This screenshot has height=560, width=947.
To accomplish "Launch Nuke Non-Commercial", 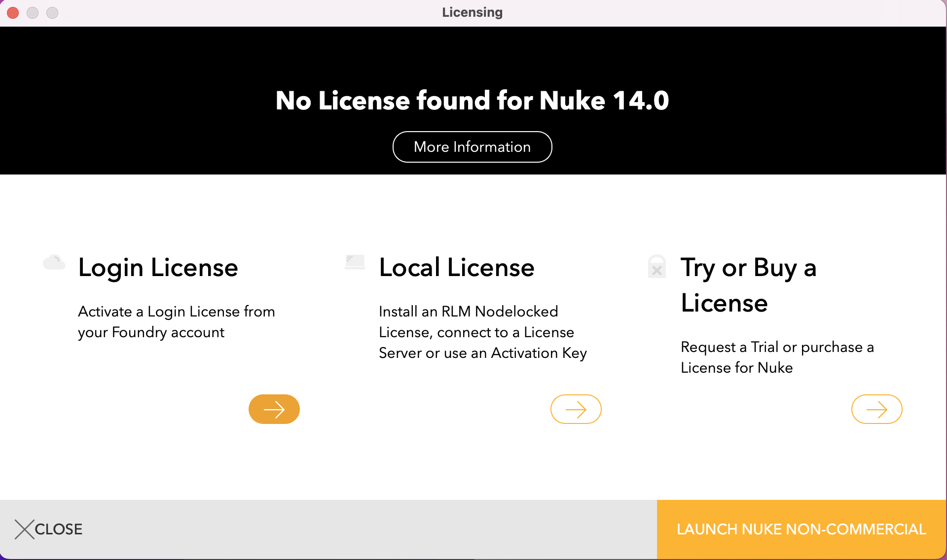I will pos(801,529).
